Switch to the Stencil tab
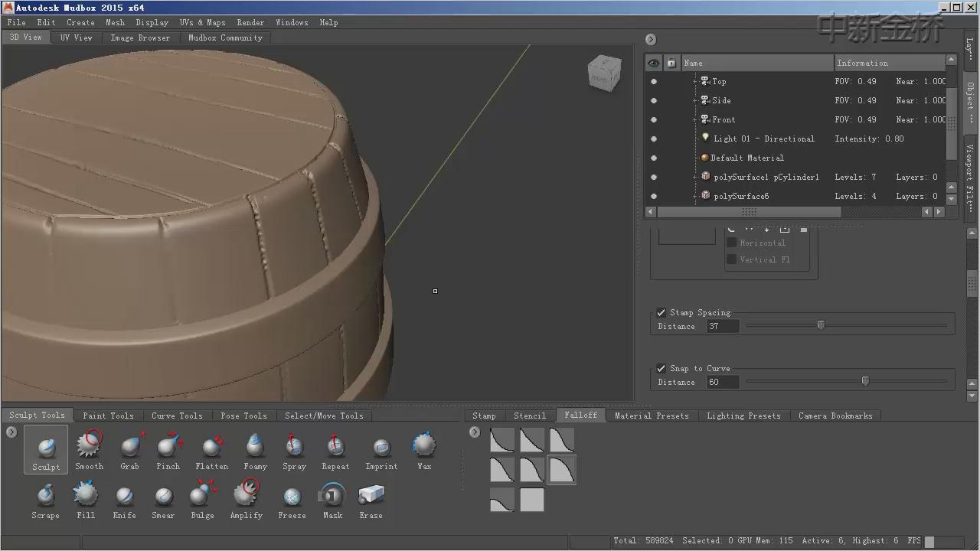The image size is (980, 551). click(530, 416)
